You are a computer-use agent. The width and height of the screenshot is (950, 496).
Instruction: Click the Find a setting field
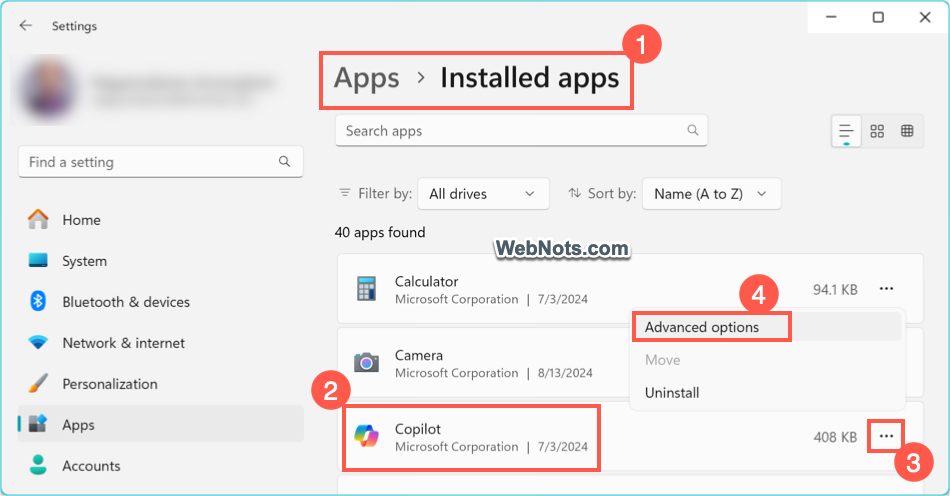161,162
